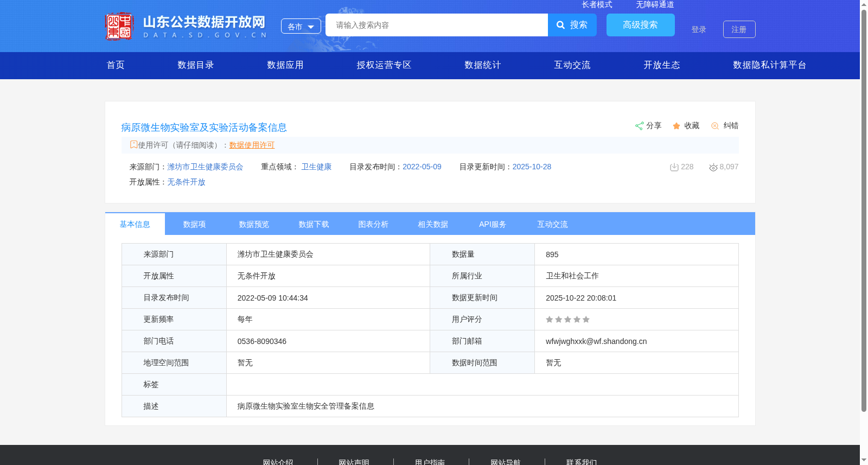This screenshot has height=465, width=868.
Task: Click timestamp 2022-05-09 10:44:34
Action: 273,298
